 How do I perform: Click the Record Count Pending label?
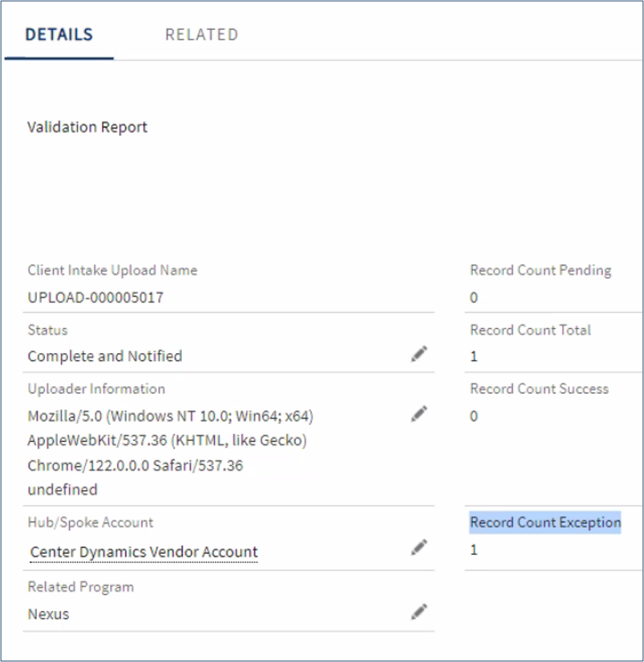(x=540, y=270)
